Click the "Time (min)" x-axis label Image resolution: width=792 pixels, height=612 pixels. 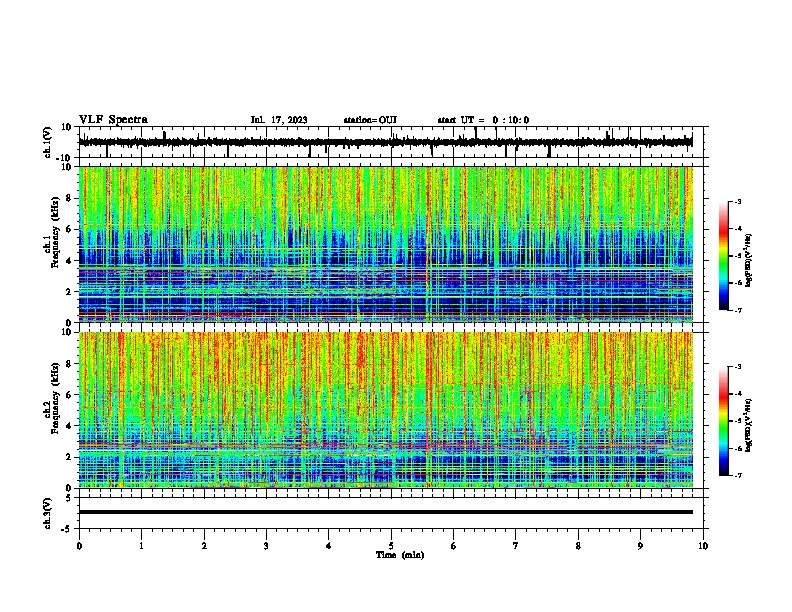pos(400,555)
